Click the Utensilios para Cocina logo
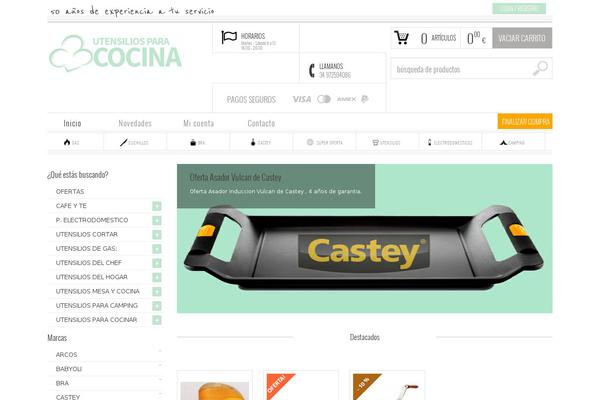The width and height of the screenshot is (600, 400). click(115, 53)
